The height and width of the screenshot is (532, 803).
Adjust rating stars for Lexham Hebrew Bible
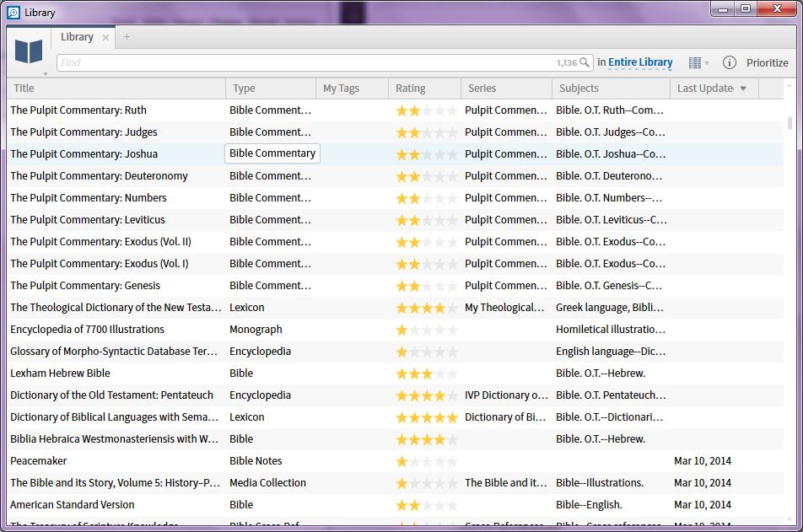(x=426, y=373)
